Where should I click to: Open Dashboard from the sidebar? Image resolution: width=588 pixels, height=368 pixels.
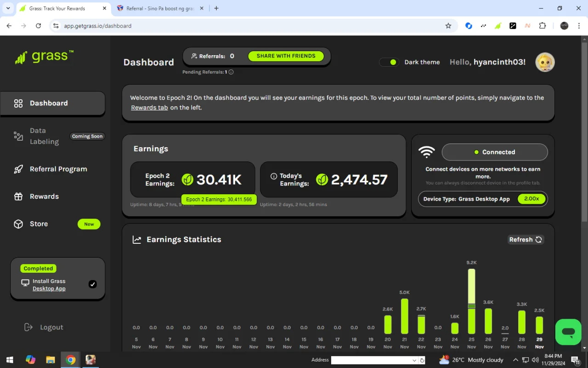[52, 103]
